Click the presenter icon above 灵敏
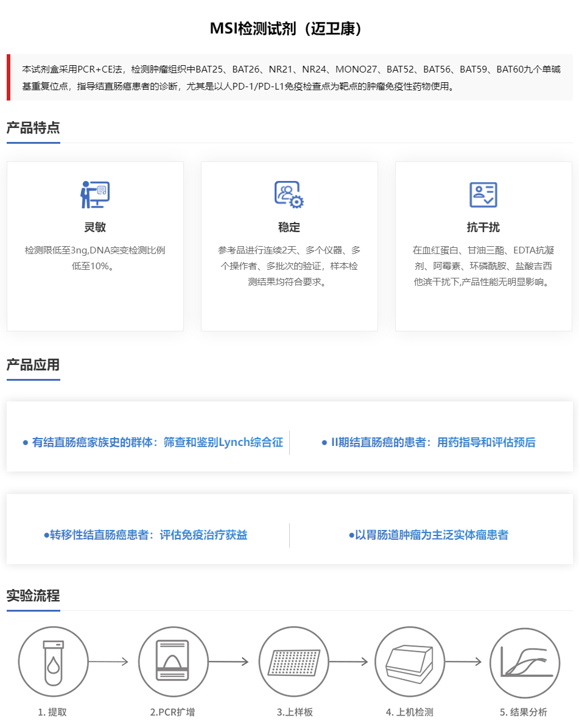The image size is (579, 728). pos(95,194)
